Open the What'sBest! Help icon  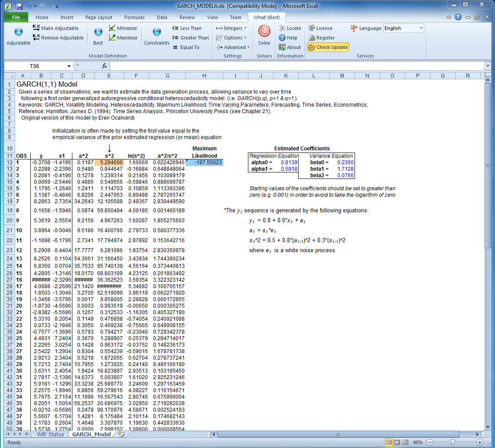click(x=282, y=38)
